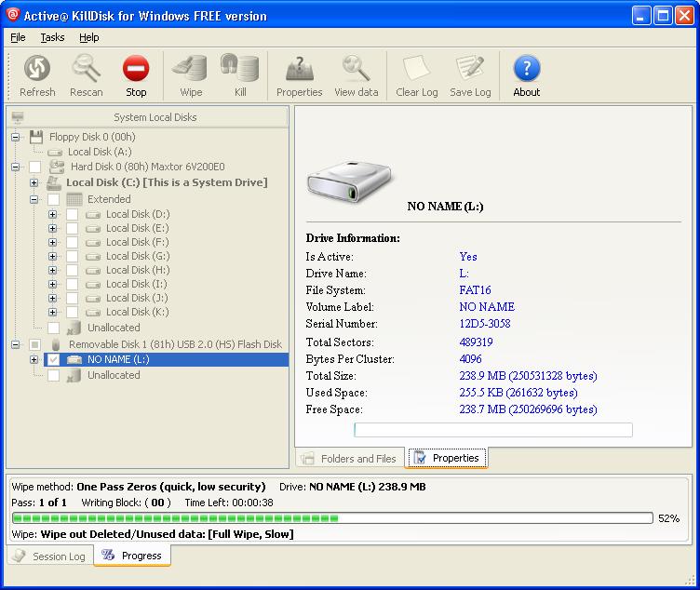Click the Local Disk (D:) drive icon
The height and width of the screenshot is (590, 700).
[93, 215]
